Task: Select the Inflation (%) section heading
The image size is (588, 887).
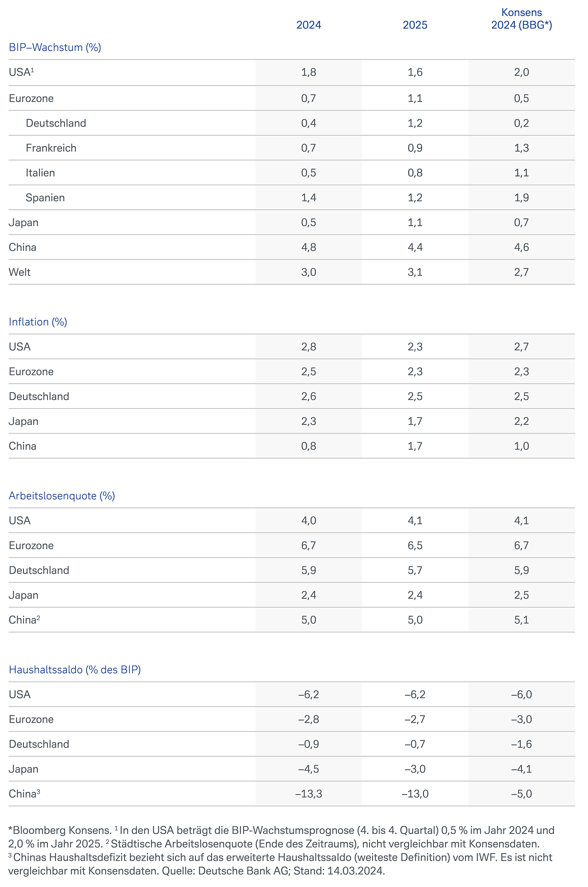Action: click(x=38, y=322)
